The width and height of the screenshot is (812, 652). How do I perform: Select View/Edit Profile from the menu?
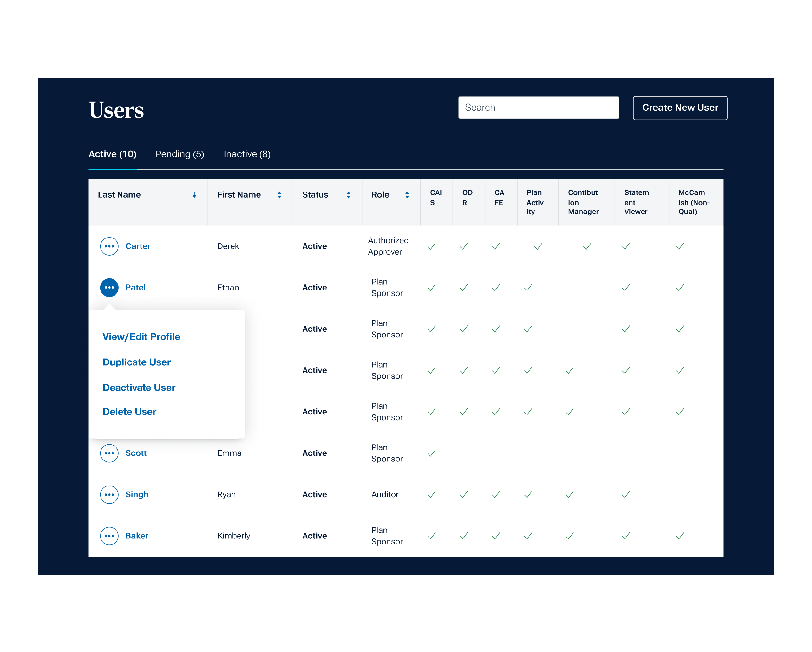[141, 337]
